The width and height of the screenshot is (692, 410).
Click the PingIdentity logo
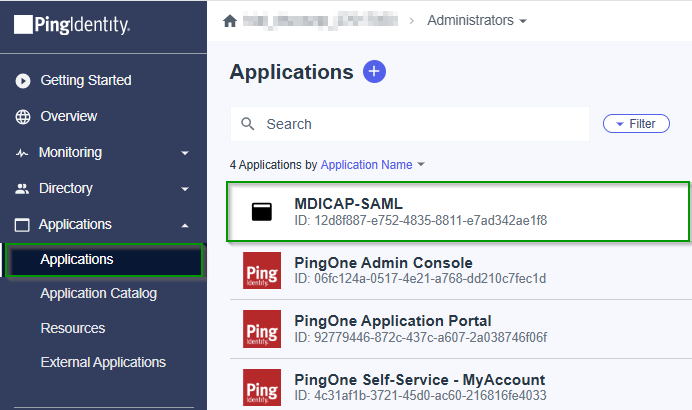(72, 25)
